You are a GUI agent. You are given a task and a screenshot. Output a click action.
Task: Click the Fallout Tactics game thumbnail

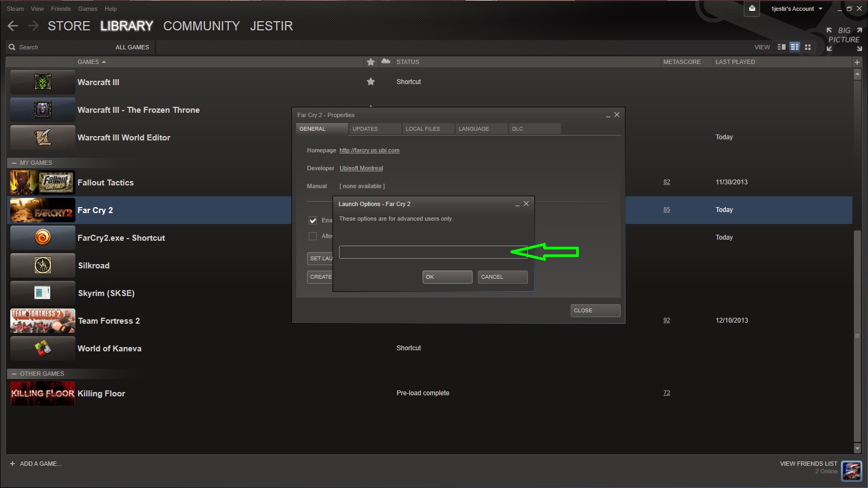(x=43, y=182)
